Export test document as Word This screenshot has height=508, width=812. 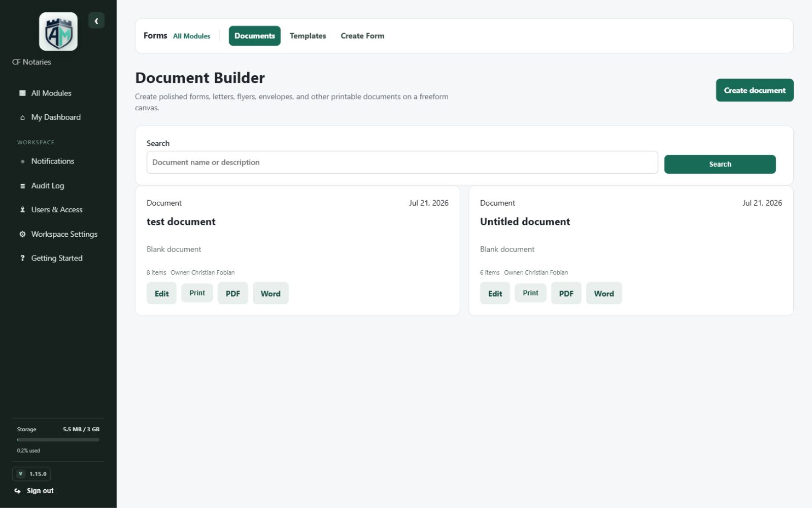[270, 293]
